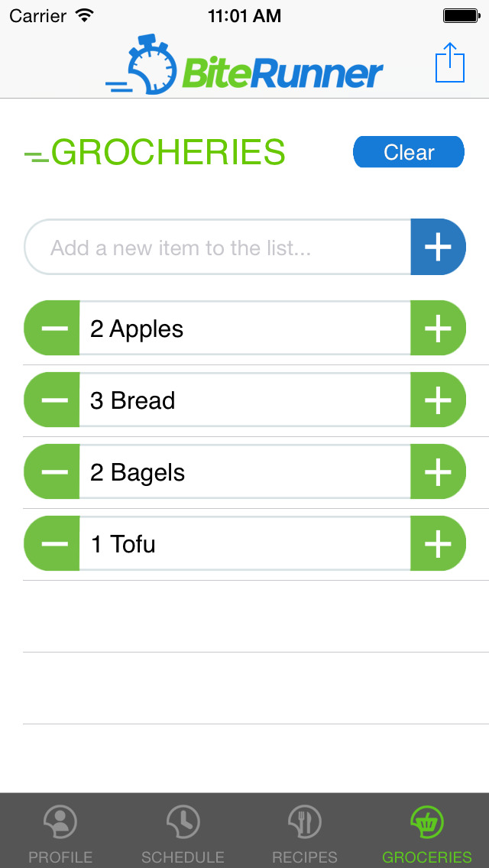The width and height of the screenshot is (489, 868).
Task: Go to the Recipes tab
Action: click(305, 831)
